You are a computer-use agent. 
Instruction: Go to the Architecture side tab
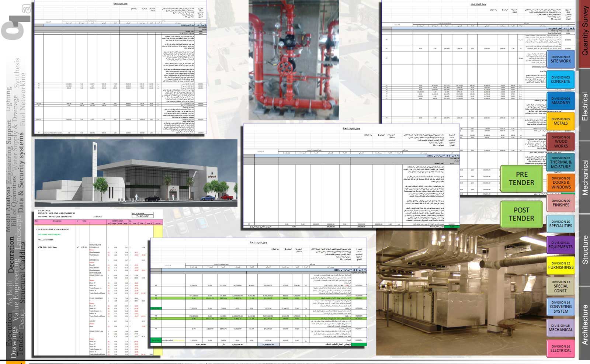[x=584, y=325]
